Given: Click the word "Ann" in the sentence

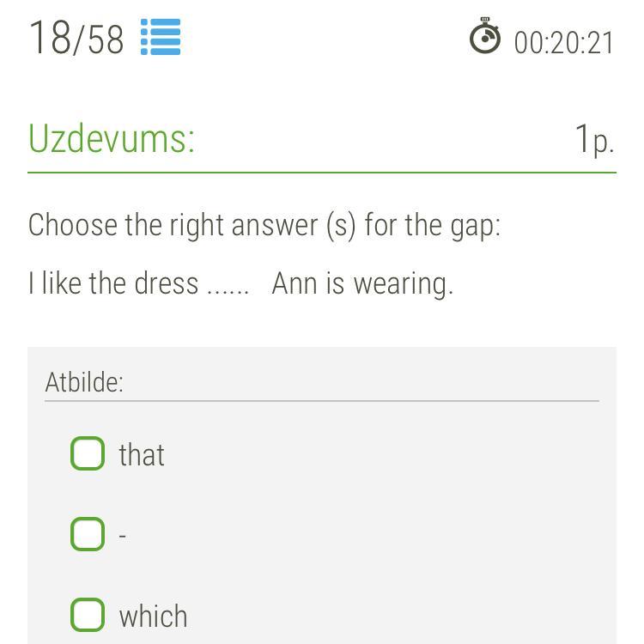Looking at the screenshot, I should [295, 283].
